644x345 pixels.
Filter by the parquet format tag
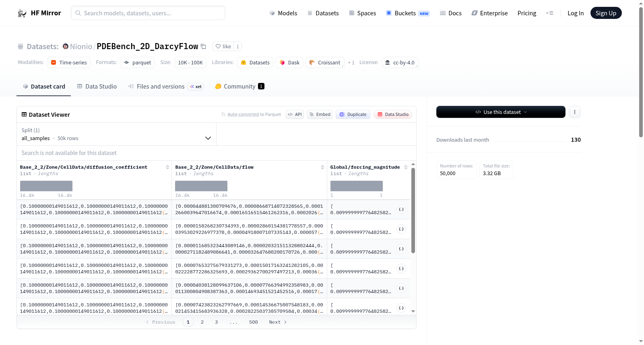[137, 62]
